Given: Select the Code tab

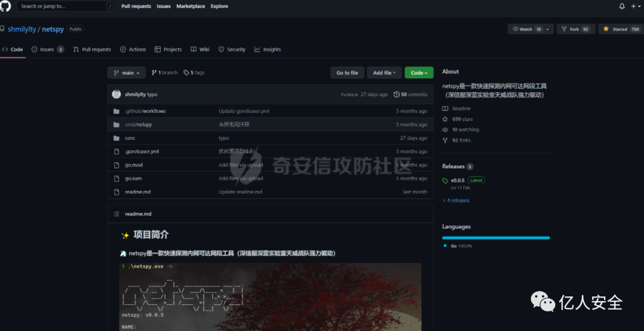Looking at the screenshot, I should point(13,50).
